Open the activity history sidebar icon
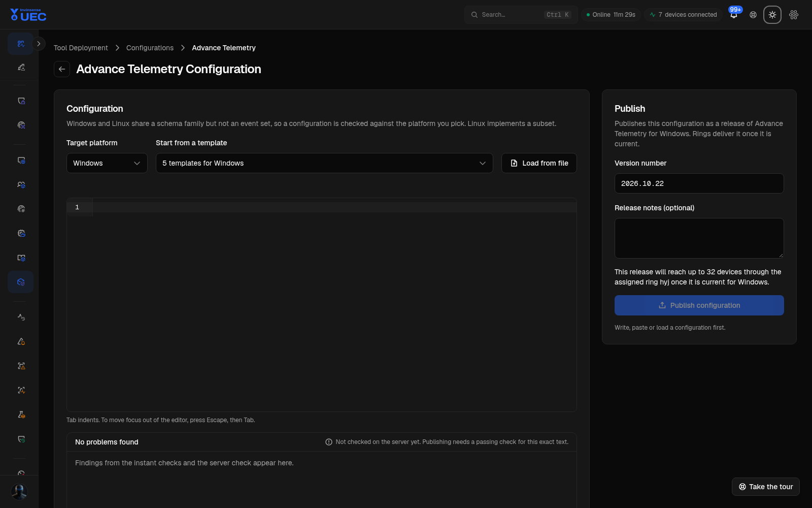This screenshot has height=508, width=812. [21, 317]
